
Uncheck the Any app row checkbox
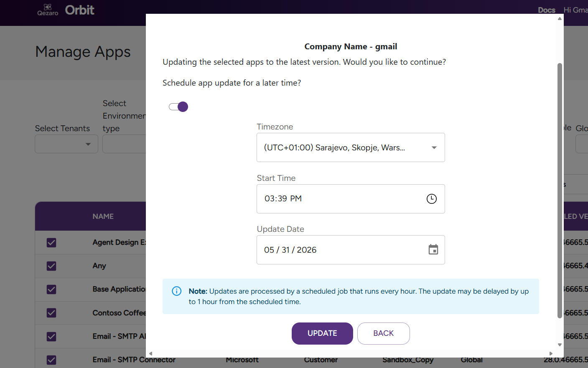(51, 266)
